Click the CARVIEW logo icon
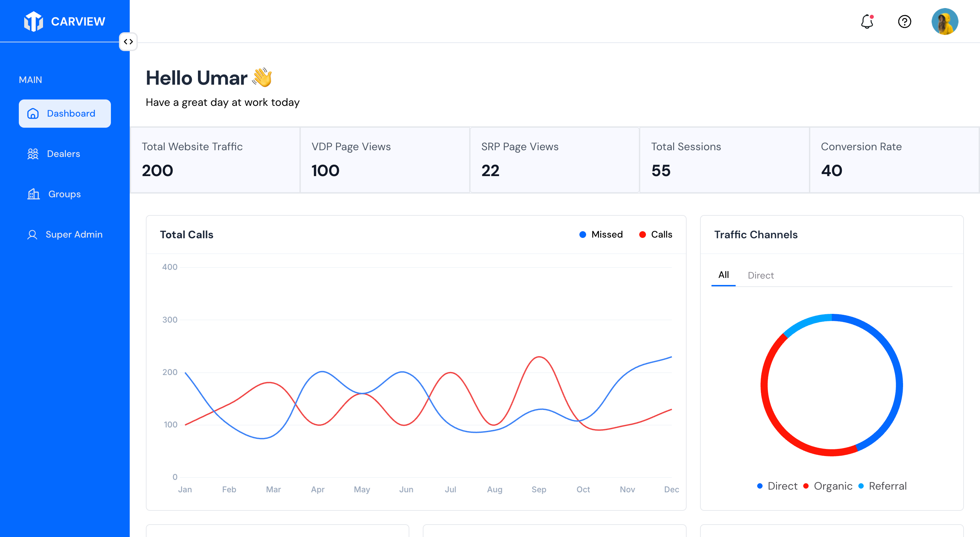This screenshot has height=537, width=980. [34, 21]
